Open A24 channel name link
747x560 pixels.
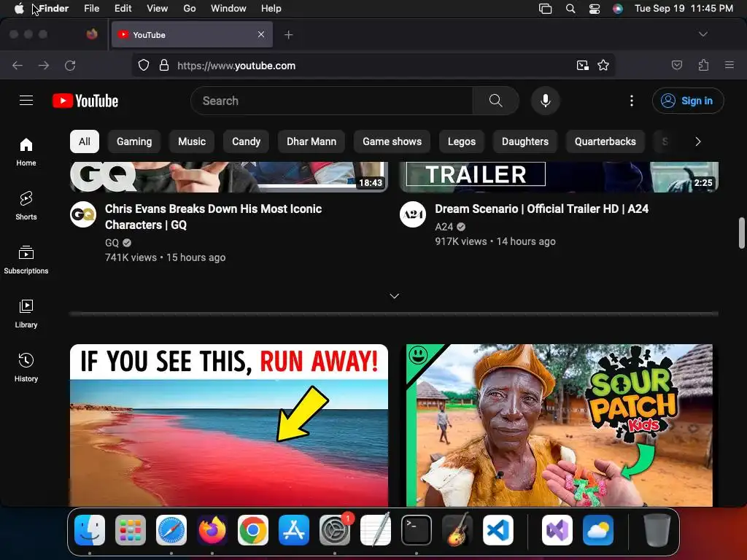[x=444, y=227]
